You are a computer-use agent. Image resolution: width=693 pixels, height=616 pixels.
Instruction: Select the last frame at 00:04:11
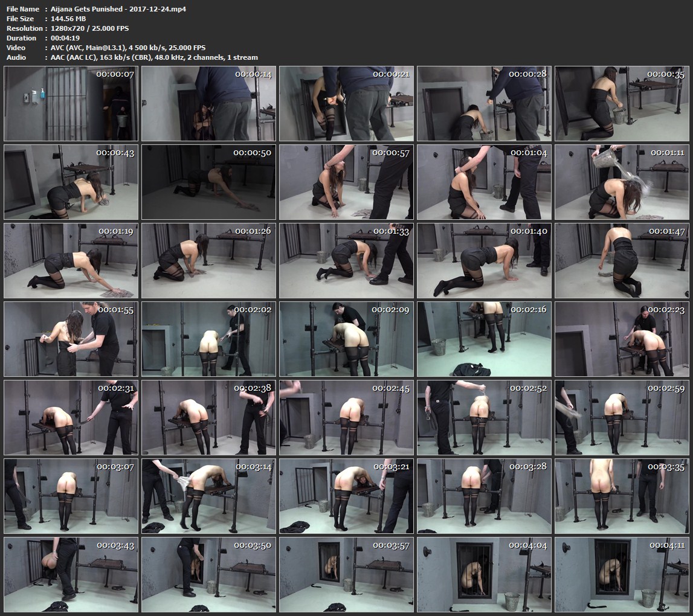tap(622, 575)
